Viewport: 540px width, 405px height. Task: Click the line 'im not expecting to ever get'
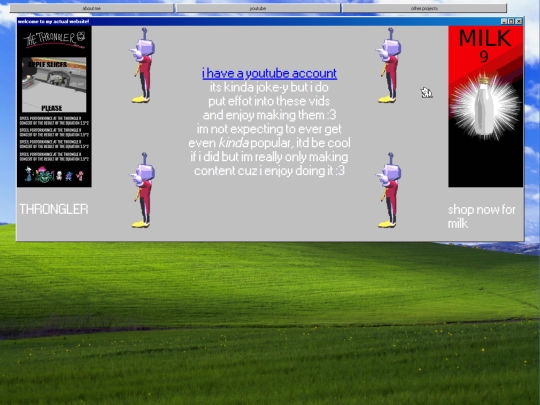click(269, 129)
